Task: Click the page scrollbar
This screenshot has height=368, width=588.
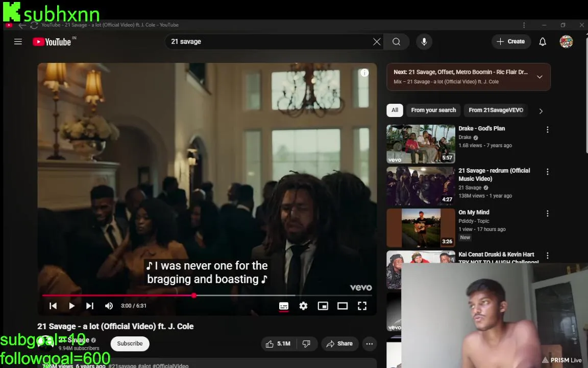Action: pos(586,94)
